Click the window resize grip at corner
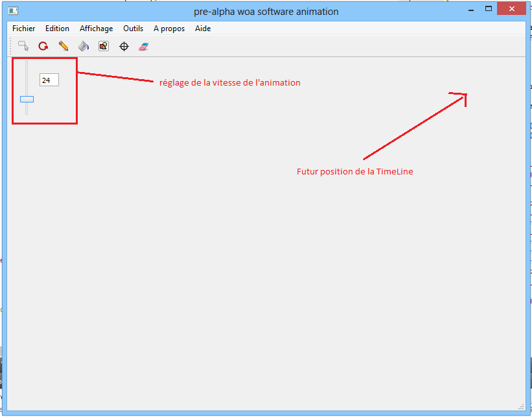 522,407
